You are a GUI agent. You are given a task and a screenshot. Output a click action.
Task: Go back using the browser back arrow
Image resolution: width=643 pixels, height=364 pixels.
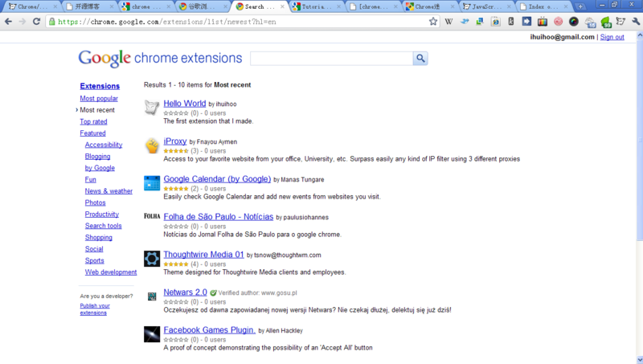click(x=8, y=22)
